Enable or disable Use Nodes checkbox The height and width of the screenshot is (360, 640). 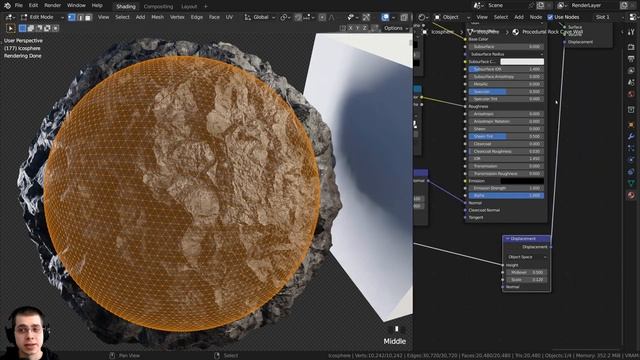coord(550,17)
